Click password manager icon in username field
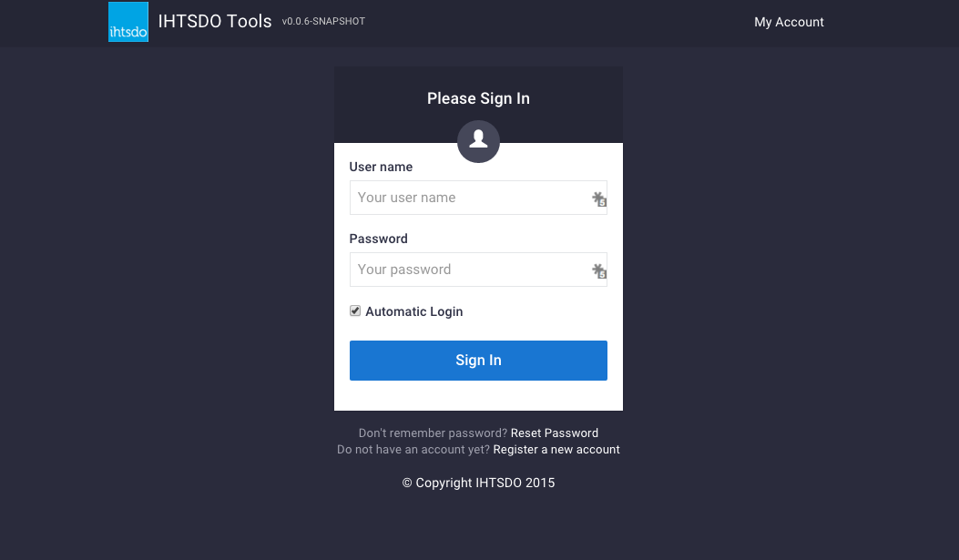Image resolution: width=959 pixels, height=560 pixels. [x=598, y=199]
